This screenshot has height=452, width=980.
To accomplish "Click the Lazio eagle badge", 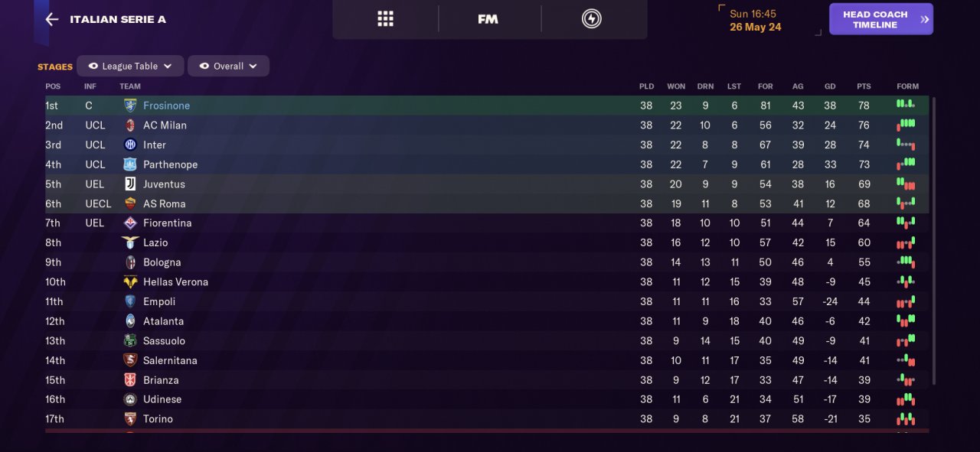I will (130, 242).
